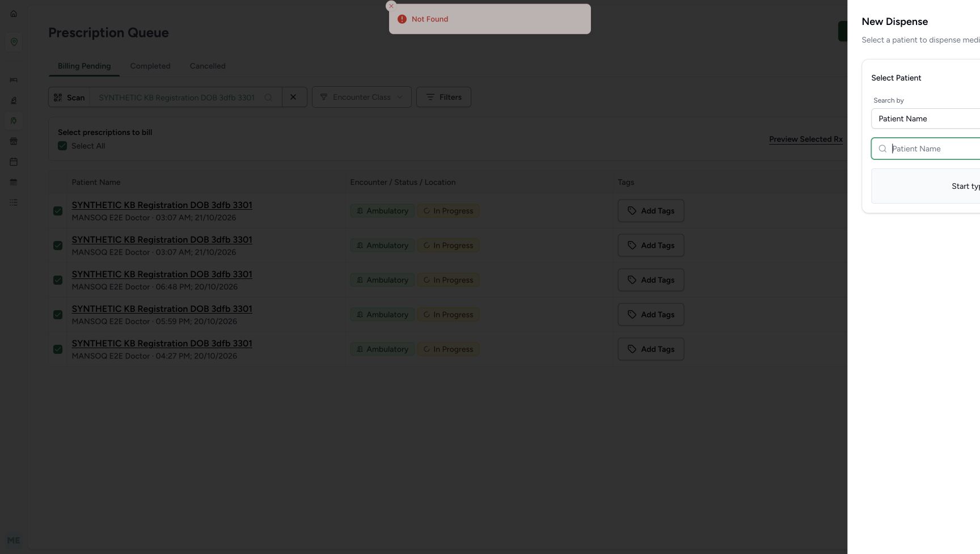Click the Scan QR code button
Image resolution: width=980 pixels, height=554 pixels.
(69, 98)
